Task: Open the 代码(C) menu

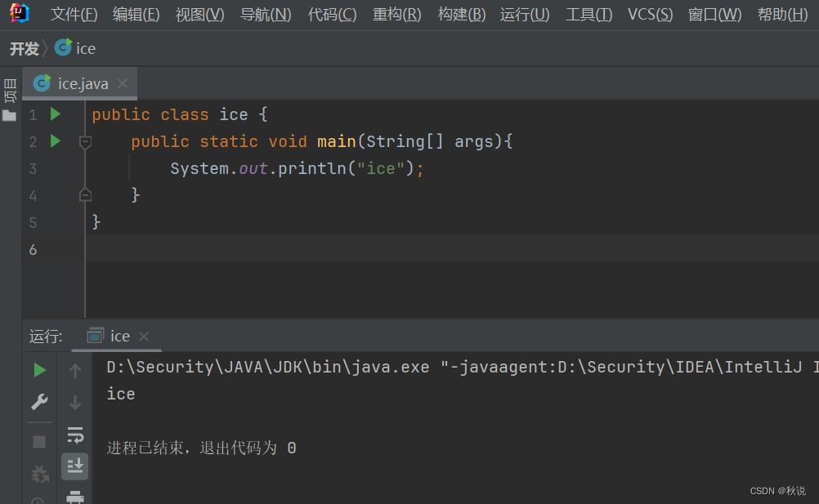Action: click(x=332, y=15)
